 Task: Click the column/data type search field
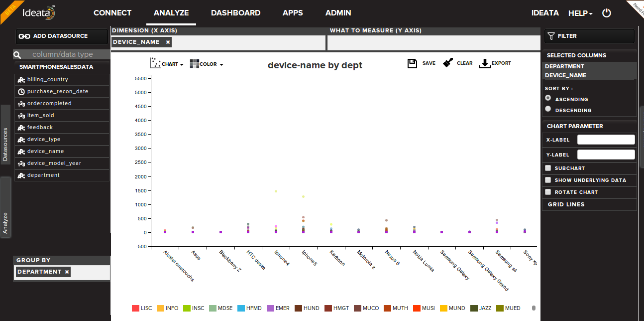pyautogui.click(x=66, y=55)
